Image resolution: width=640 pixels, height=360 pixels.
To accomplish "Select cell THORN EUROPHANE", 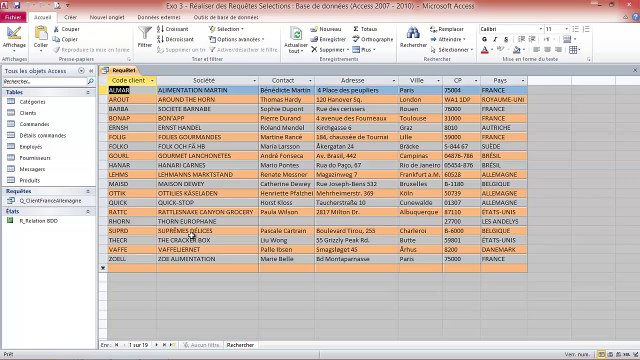I will (207, 222).
